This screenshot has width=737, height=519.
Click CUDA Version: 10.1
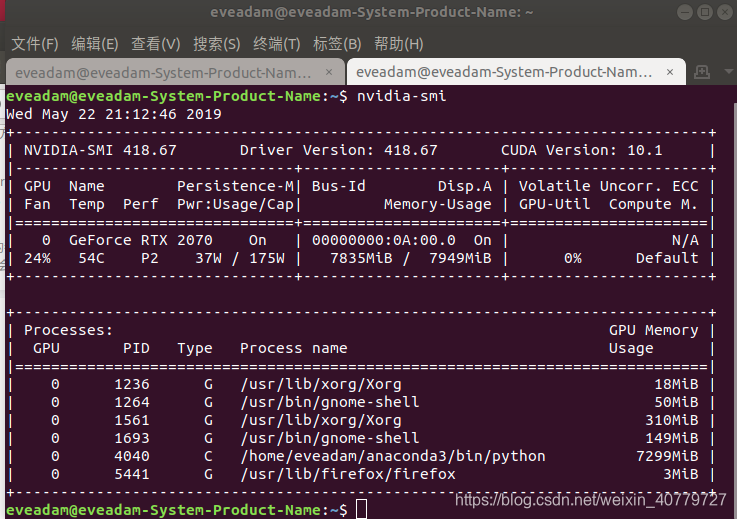(581, 150)
